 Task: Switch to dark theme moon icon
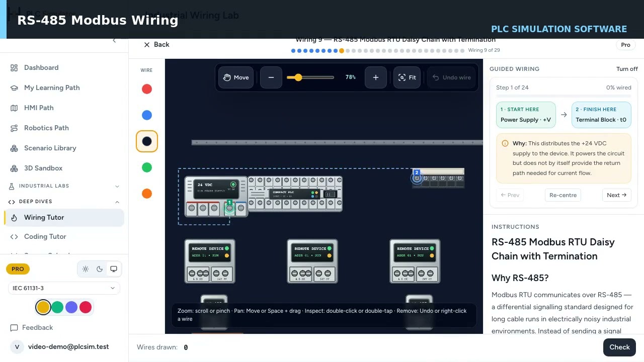[x=100, y=269]
